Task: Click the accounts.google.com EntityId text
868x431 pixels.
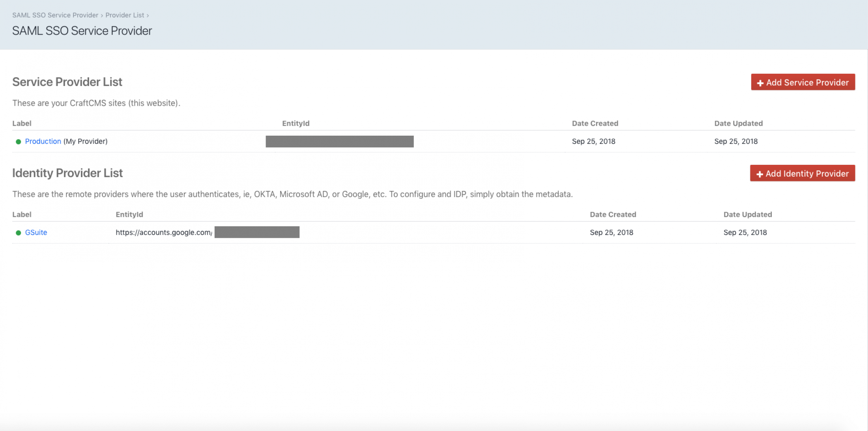Action: (x=164, y=232)
